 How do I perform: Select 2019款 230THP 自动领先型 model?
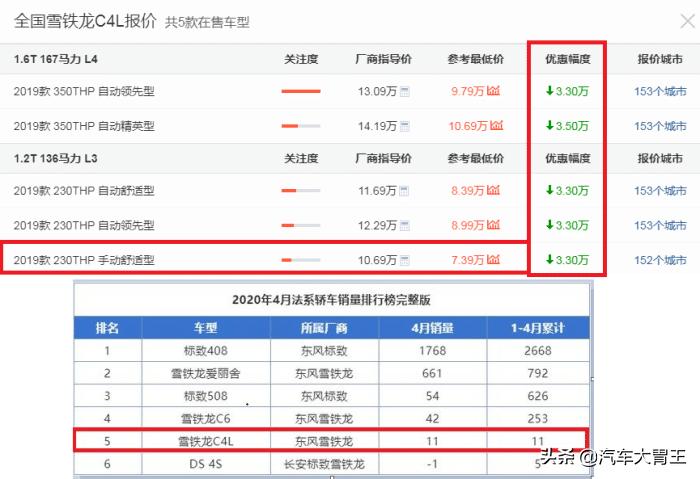click(84, 225)
